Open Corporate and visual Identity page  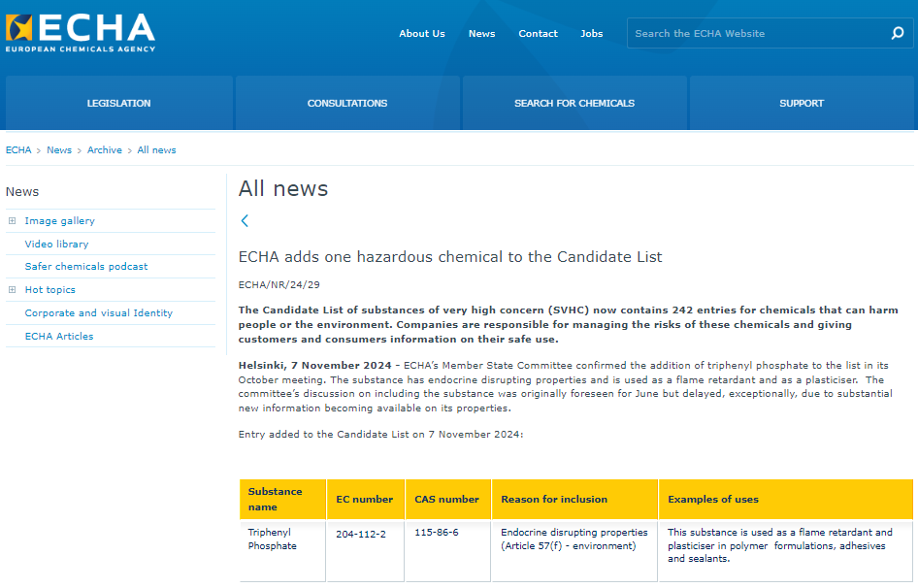(98, 313)
